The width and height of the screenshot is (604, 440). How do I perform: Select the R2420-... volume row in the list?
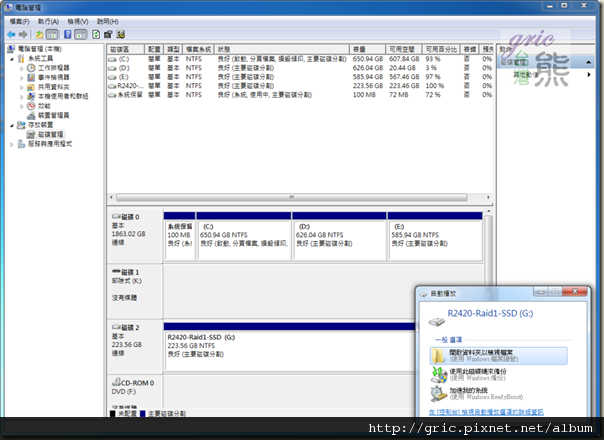(x=300, y=86)
